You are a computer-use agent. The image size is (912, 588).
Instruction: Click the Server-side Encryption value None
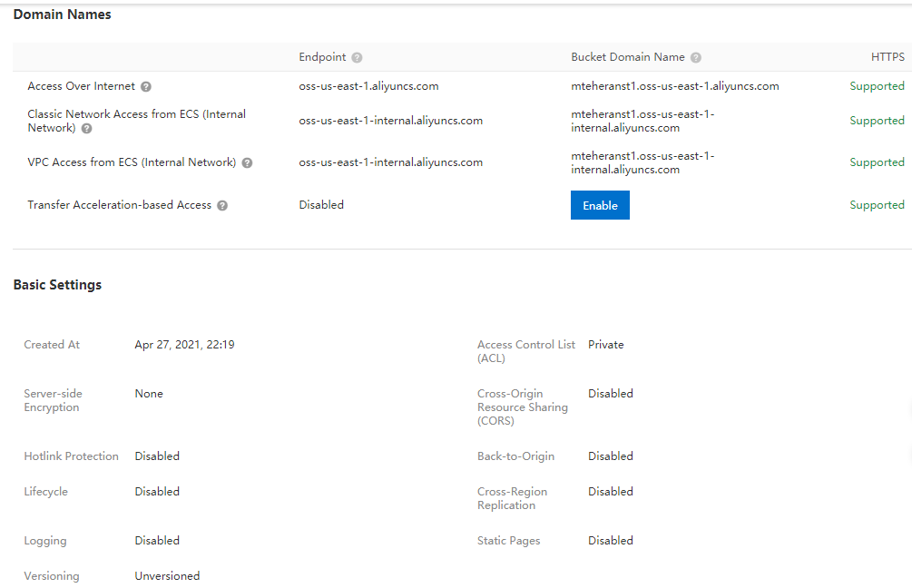tap(149, 394)
